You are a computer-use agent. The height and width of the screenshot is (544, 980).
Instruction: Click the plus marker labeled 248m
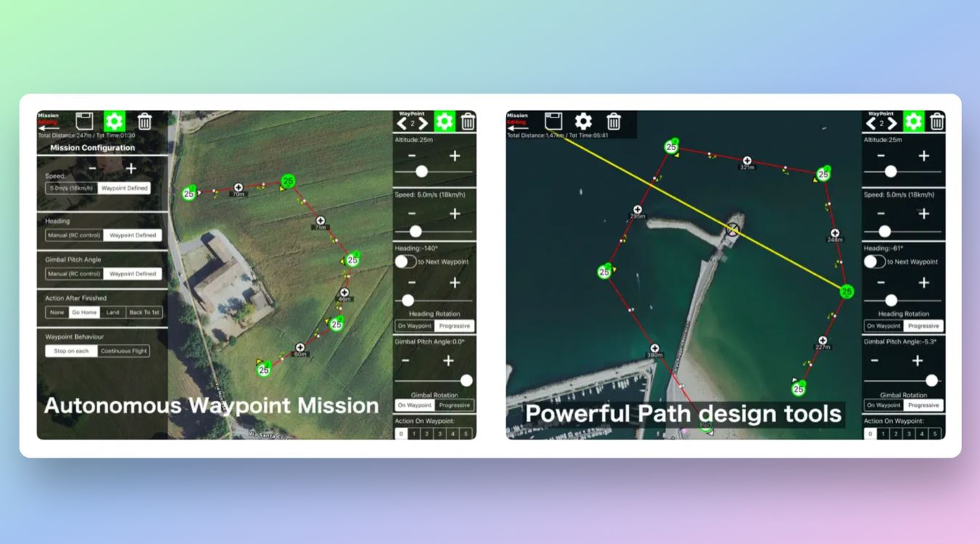coord(835,233)
